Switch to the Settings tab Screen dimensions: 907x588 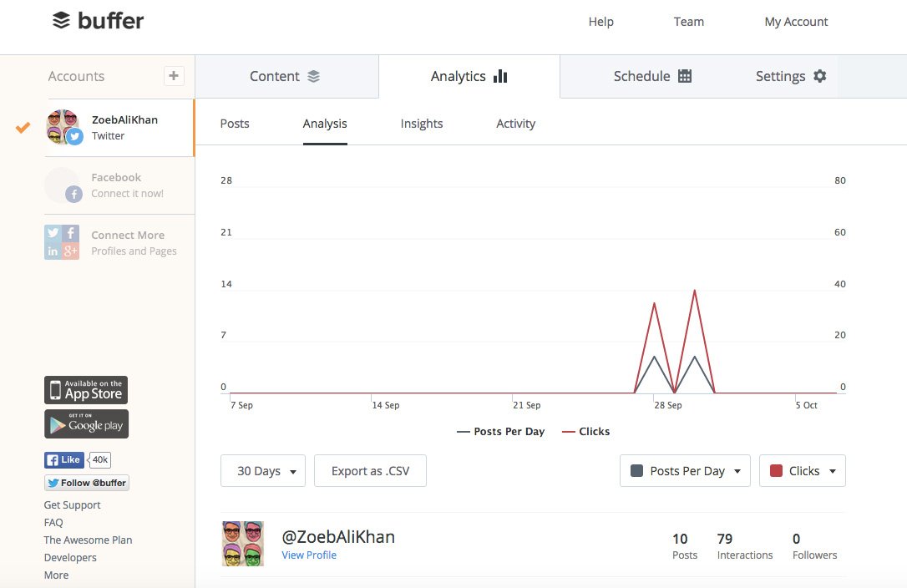click(791, 76)
